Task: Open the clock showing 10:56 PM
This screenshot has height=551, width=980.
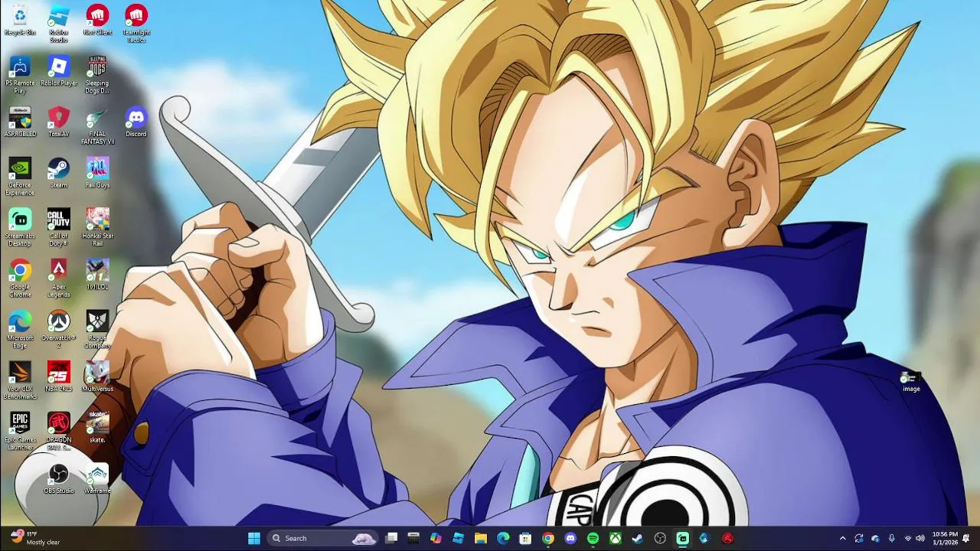Action: [945, 538]
